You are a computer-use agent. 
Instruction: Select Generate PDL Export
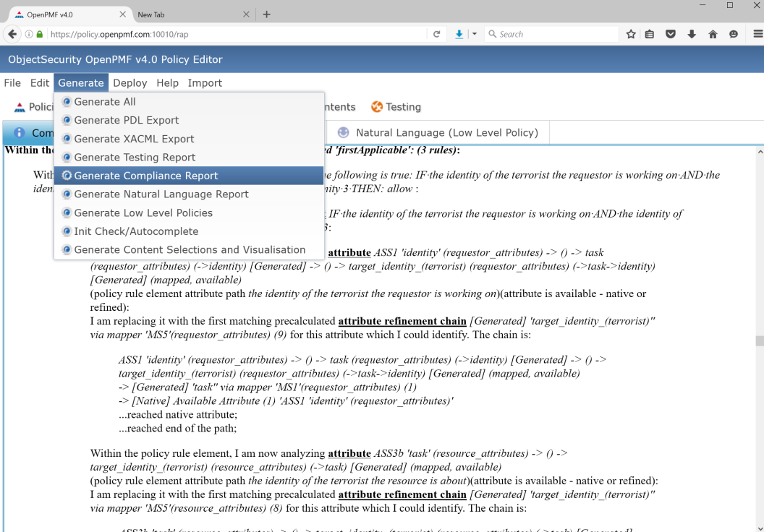tap(189, 120)
